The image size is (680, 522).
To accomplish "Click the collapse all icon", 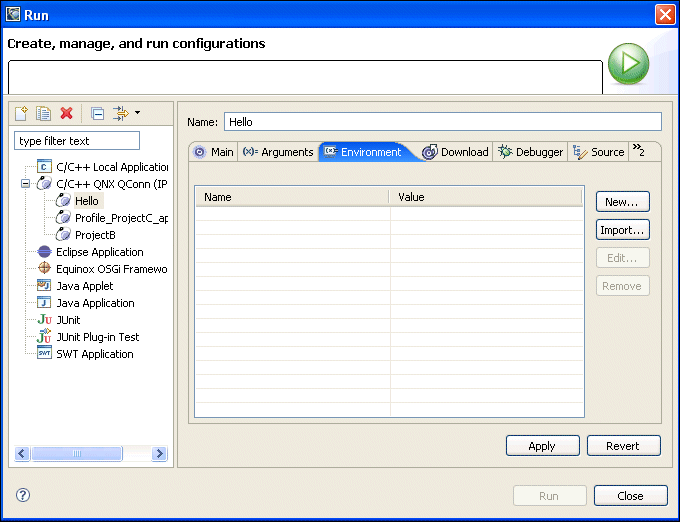I will (97, 114).
